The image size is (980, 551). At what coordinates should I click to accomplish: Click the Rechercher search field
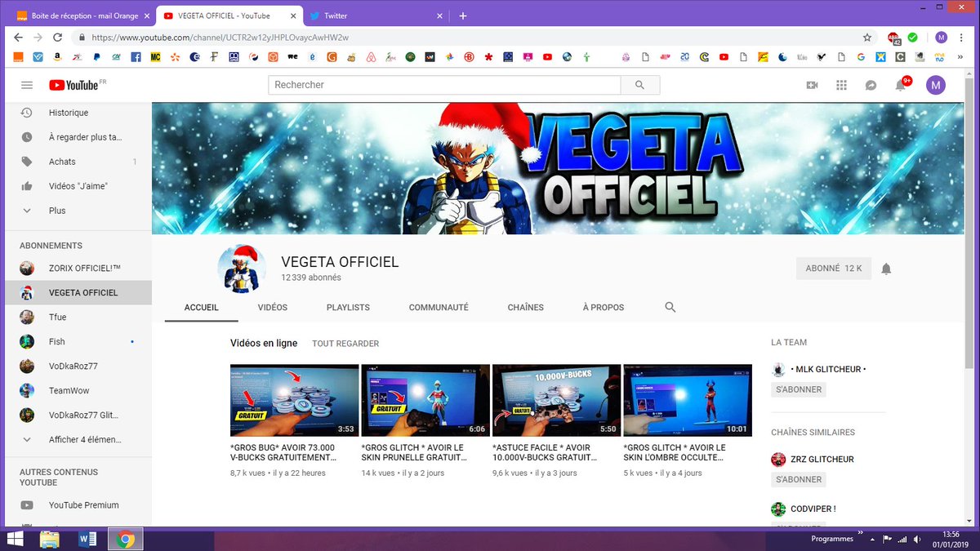[x=444, y=85]
